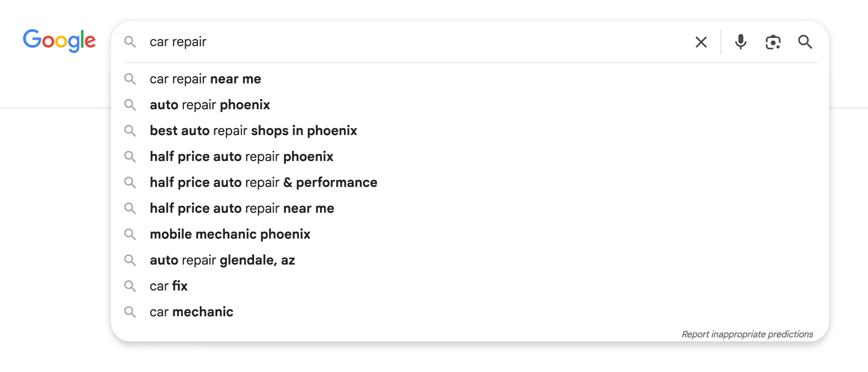The image size is (868, 372).
Task: Open "Report inappropriate predictions" link
Action: [x=747, y=334]
